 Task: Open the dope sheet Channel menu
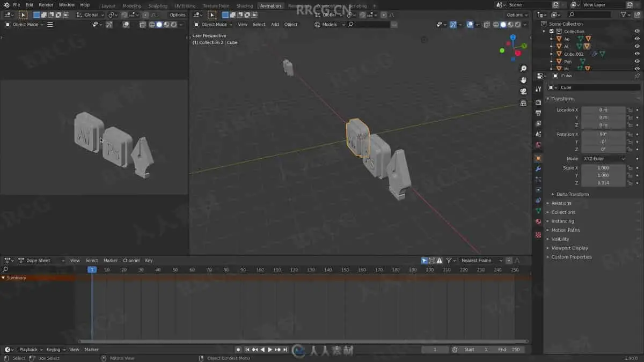(131, 261)
